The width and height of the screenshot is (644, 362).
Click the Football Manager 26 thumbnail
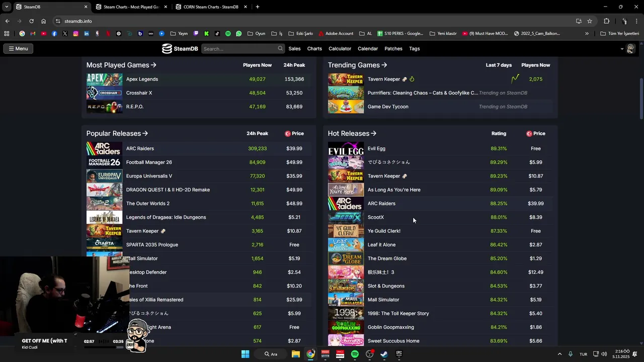(x=104, y=162)
